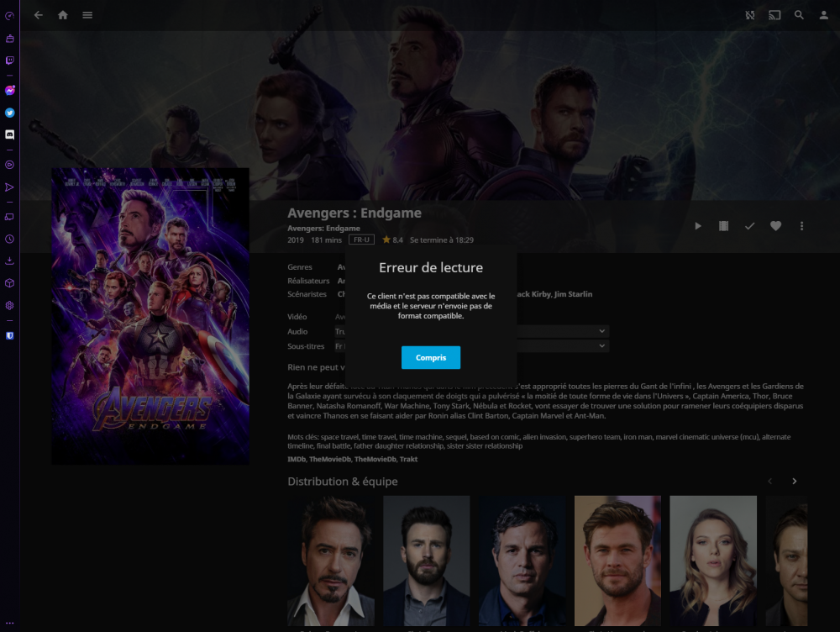Mark as played with the checkmark icon
The width and height of the screenshot is (840, 632).
[749, 226]
